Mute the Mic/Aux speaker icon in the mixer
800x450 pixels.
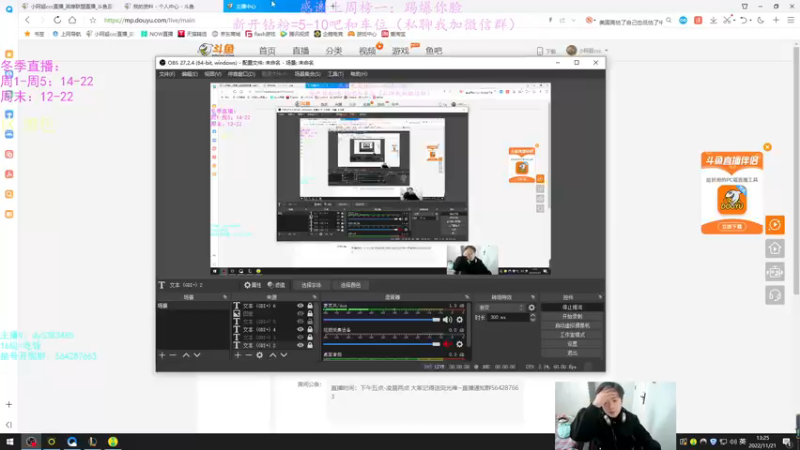coord(447,320)
